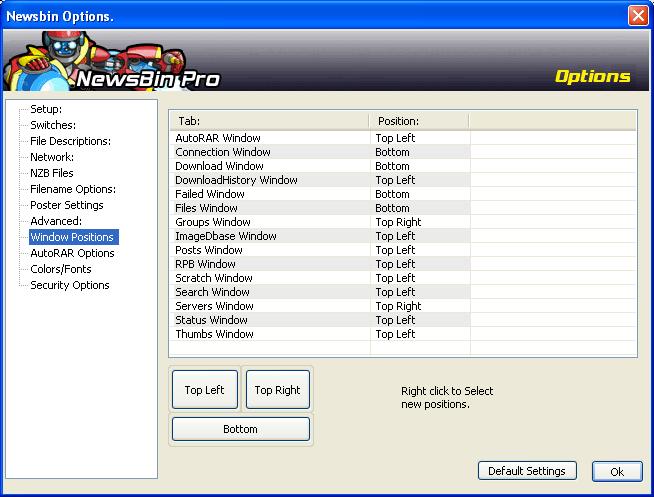Open AutoRAR Options page
654x497 pixels.
pos(72,253)
